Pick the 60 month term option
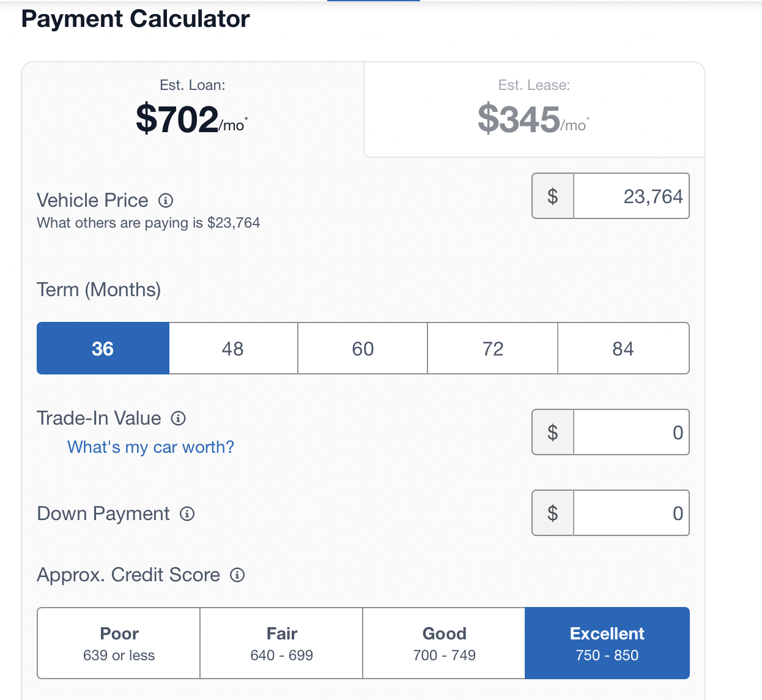Image resolution: width=762 pixels, height=700 pixels. [363, 349]
